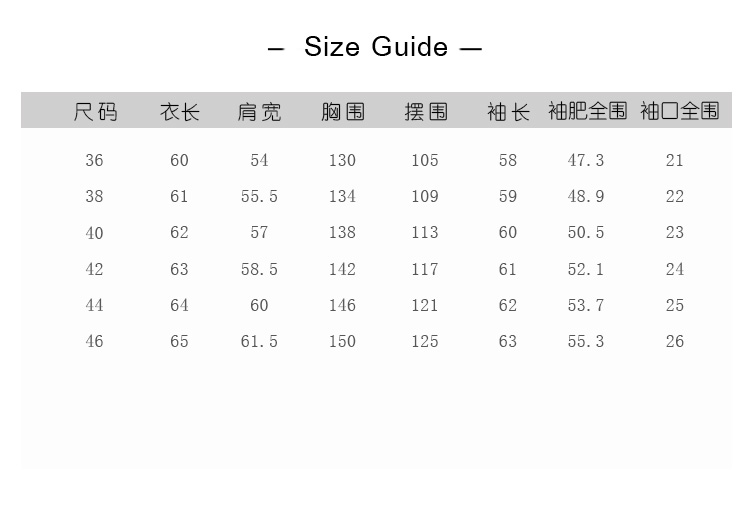Select the 肩宽 column header

coord(259,111)
